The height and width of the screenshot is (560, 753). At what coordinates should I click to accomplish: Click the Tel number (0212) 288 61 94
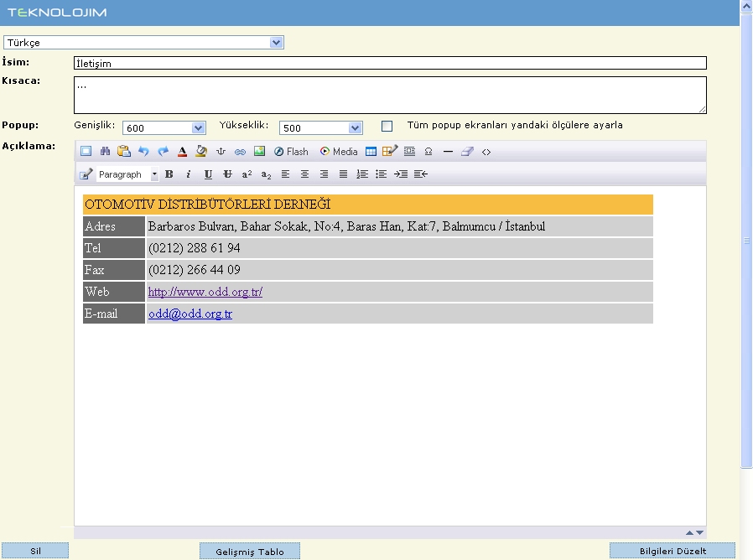click(x=194, y=248)
